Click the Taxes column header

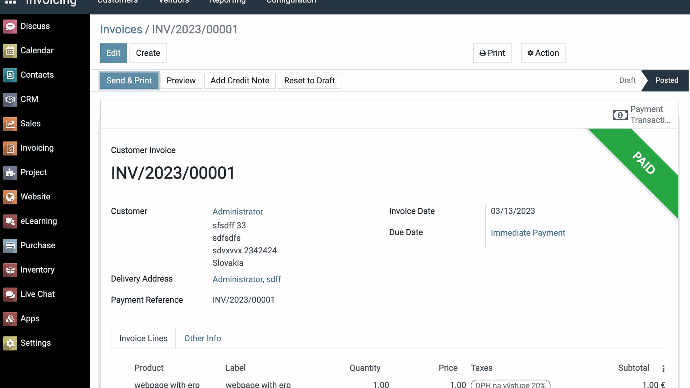coord(481,368)
